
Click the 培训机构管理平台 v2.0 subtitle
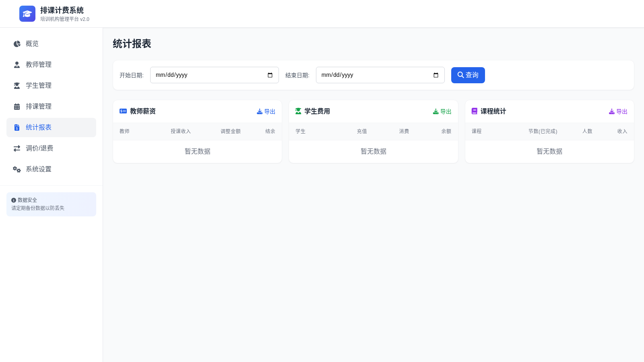[x=65, y=19]
